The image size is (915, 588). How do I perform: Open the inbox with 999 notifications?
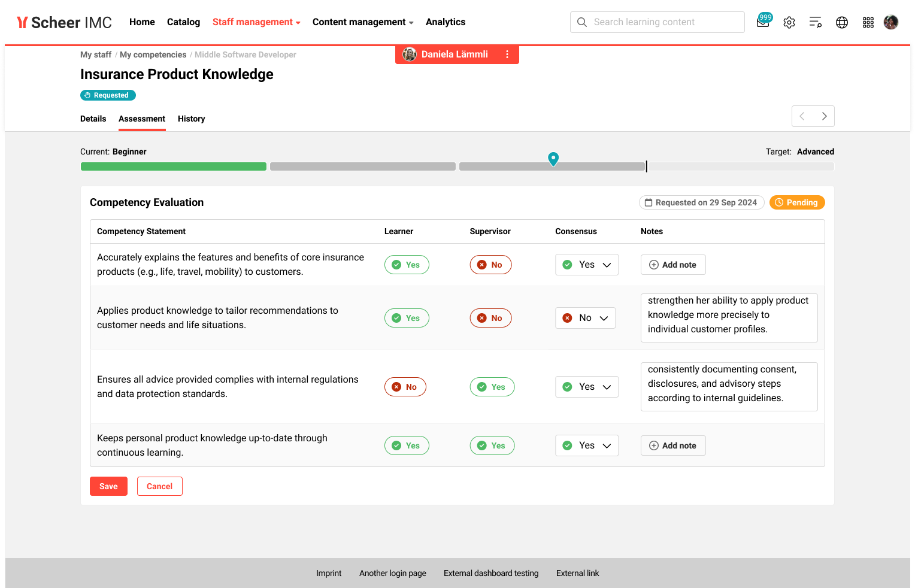tap(762, 22)
